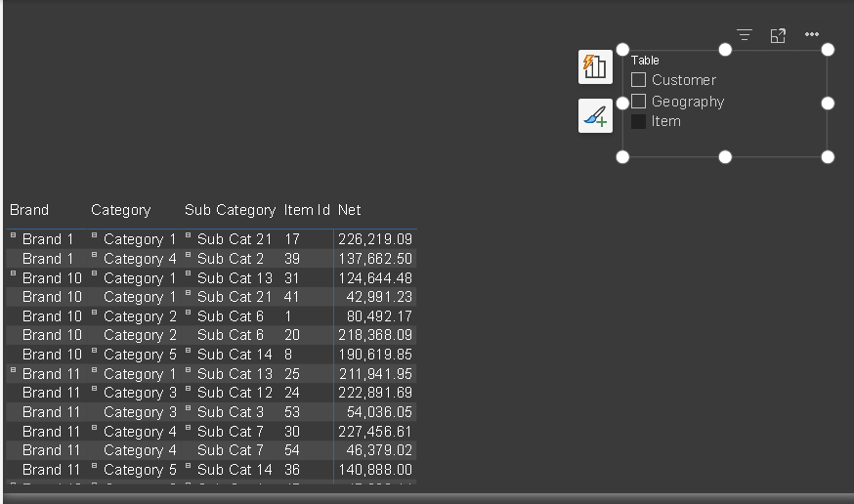Click Item Id 20 cell
The image size is (854, 504).
292,335
